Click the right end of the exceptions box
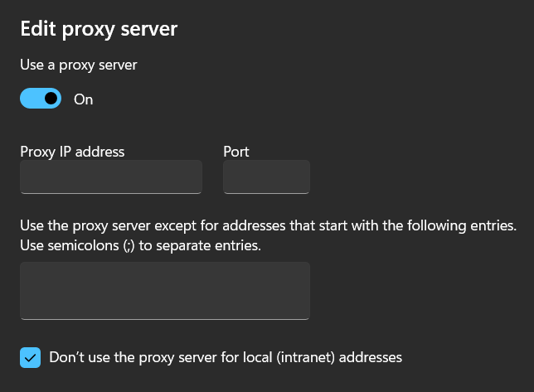This screenshot has width=534, height=392. pyautogui.click(x=302, y=291)
